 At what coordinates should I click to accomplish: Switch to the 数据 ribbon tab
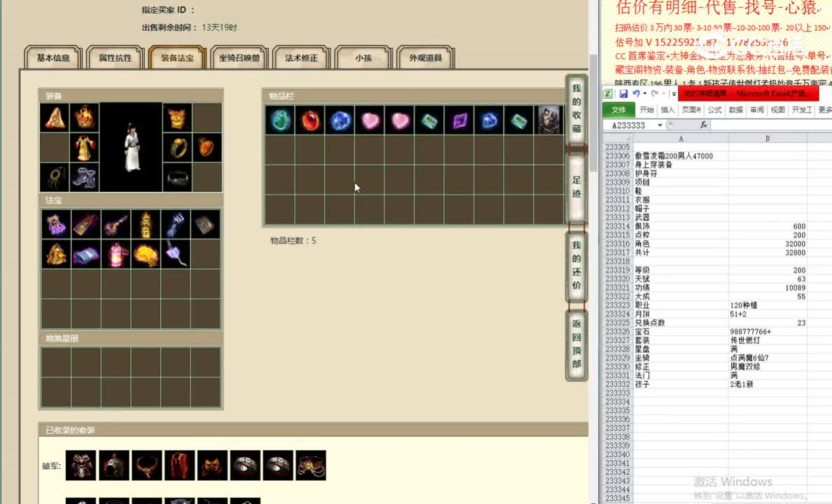(x=735, y=110)
